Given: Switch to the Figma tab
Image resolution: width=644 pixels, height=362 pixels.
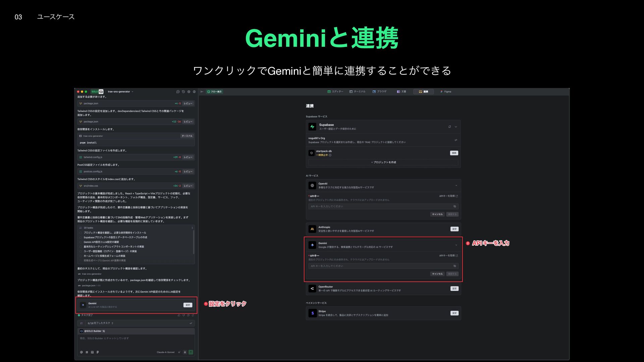Looking at the screenshot, I should [x=446, y=92].
